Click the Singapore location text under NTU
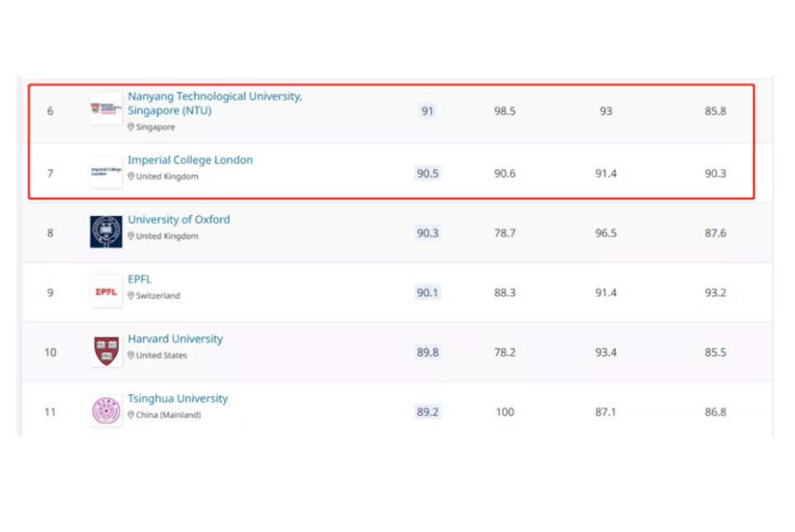Viewport: 795px width, 532px height. [x=155, y=127]
